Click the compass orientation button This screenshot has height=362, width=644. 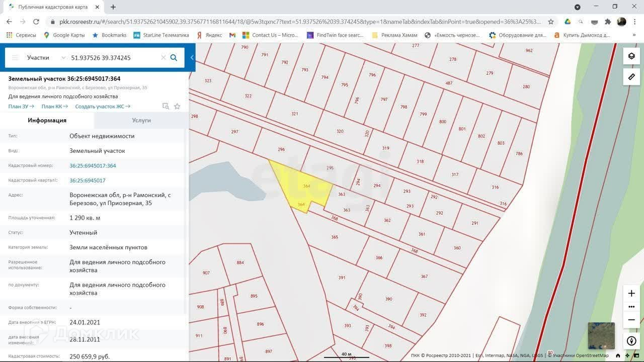coord(631,341)
